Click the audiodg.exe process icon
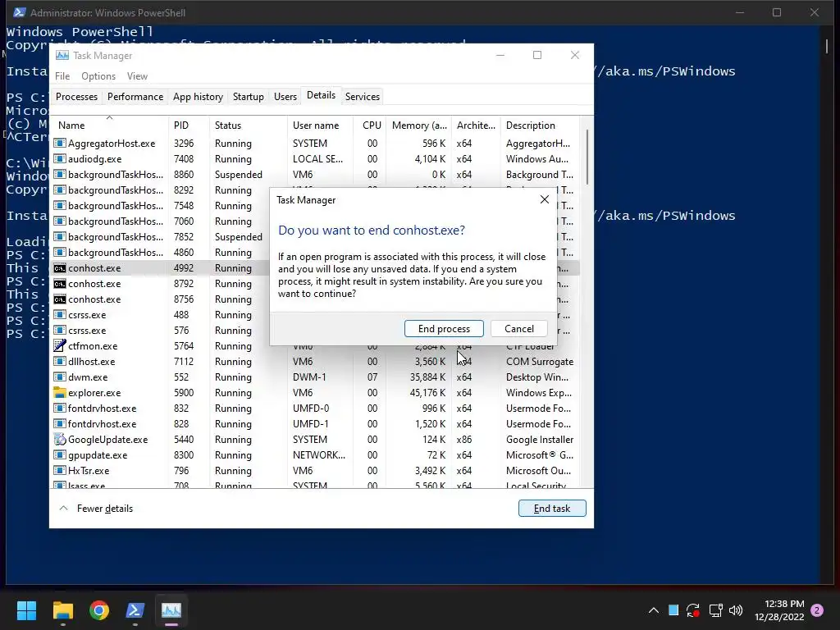The width and height of the screenshot is (840, 630). 59,158
